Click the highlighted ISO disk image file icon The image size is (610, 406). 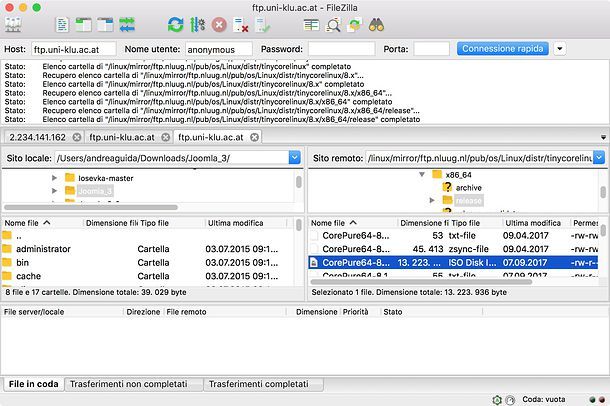click(314, 263)
